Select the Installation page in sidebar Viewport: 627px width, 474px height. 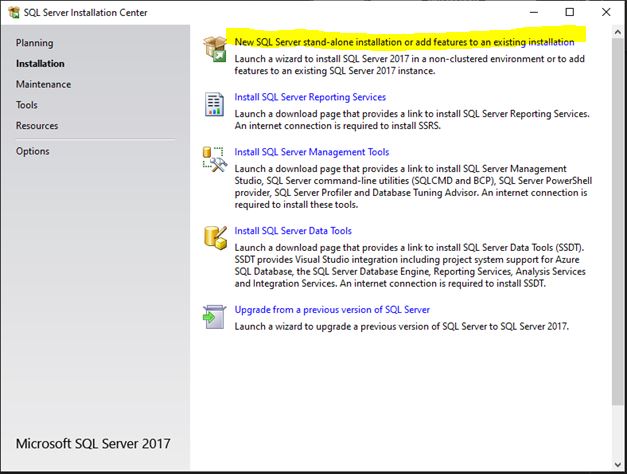(x=40, y=64)
